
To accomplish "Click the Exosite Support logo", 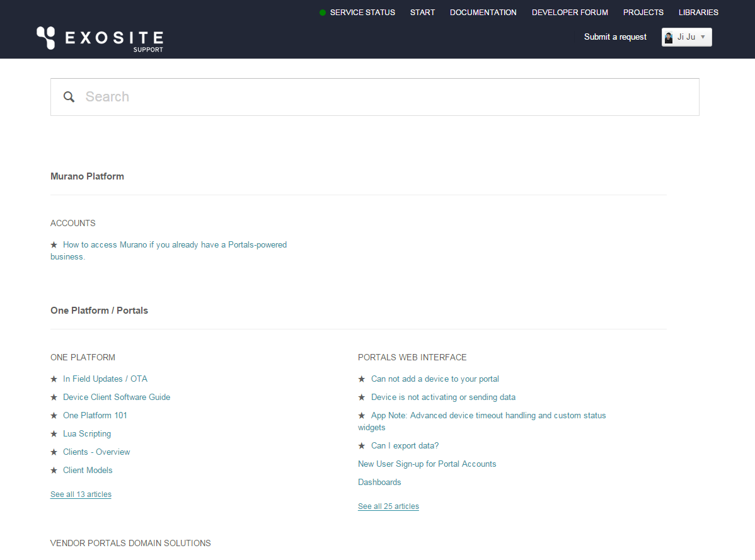I will 100,39.
